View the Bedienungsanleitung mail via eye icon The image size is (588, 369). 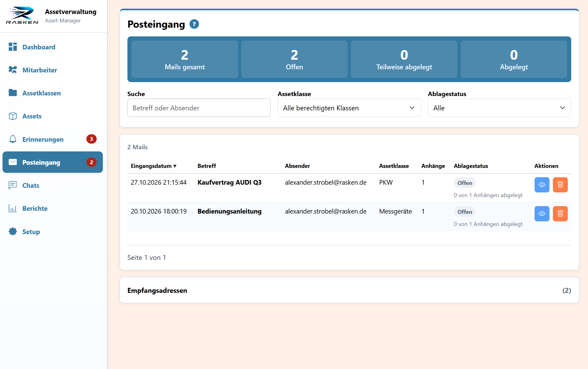click(x=542, y=214)
